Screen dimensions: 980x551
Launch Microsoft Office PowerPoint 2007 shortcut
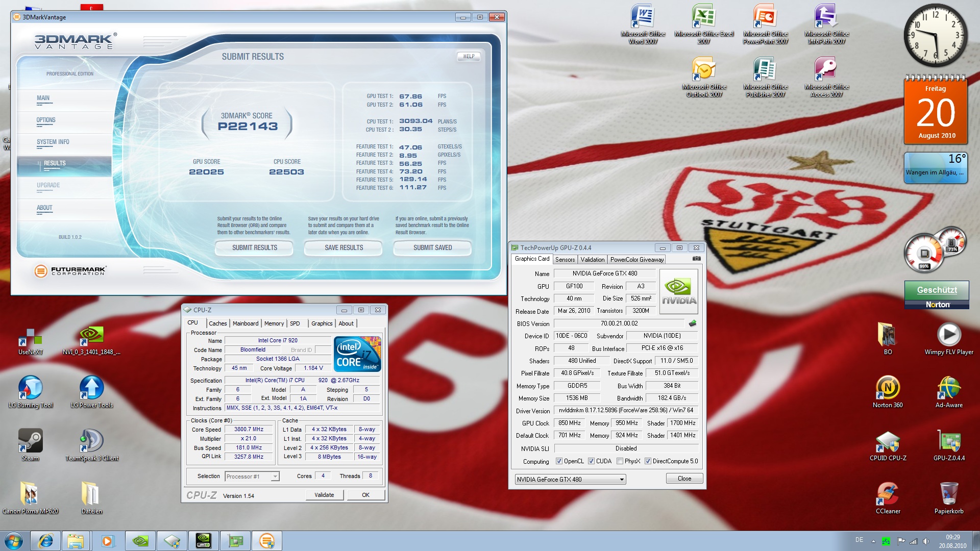765,24
